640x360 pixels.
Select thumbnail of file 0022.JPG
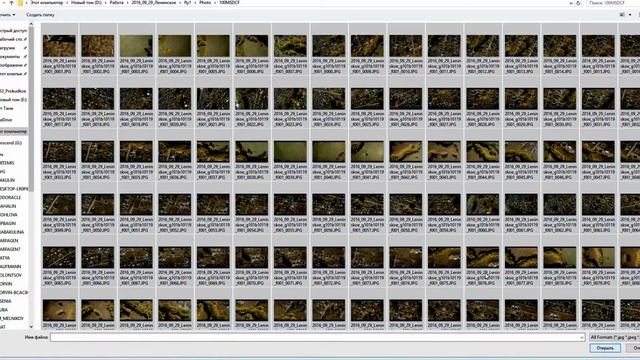251,99
